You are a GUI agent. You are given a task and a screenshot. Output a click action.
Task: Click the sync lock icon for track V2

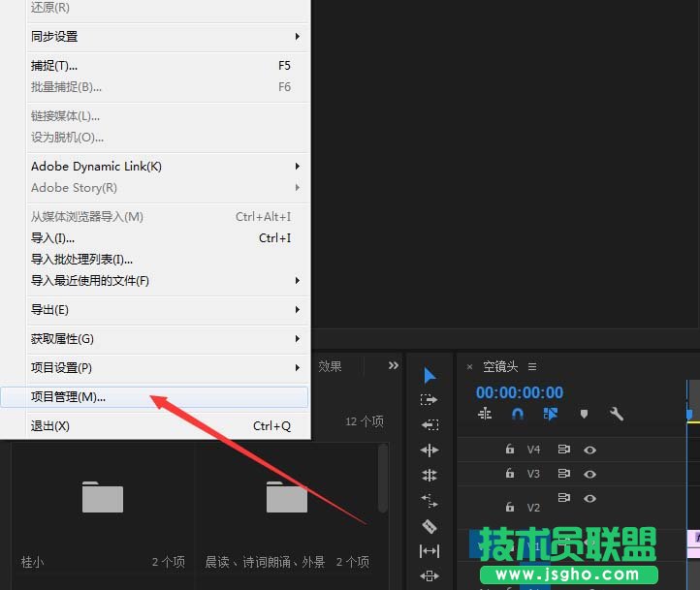click(x=564, y=497)
